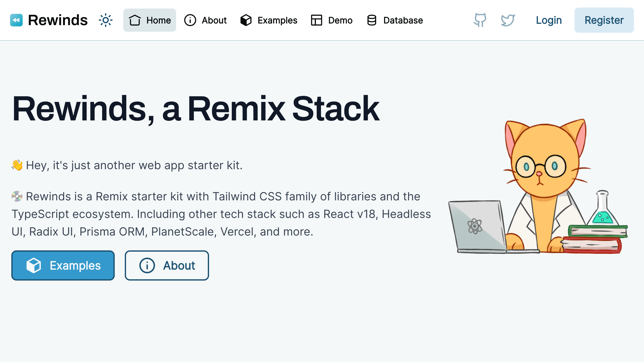This screenshot has height=362, width=644.
Task: Navigate to the Database nav item
Action: coord(403,20)
